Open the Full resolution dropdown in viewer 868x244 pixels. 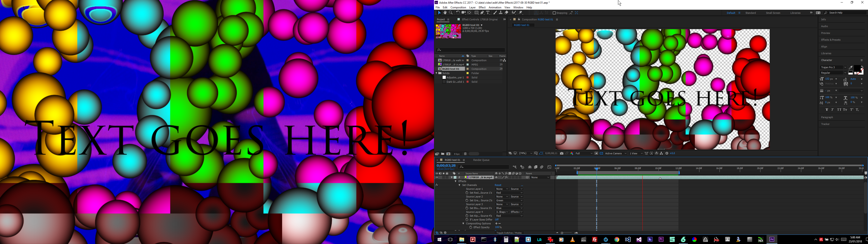click(584, 153)
